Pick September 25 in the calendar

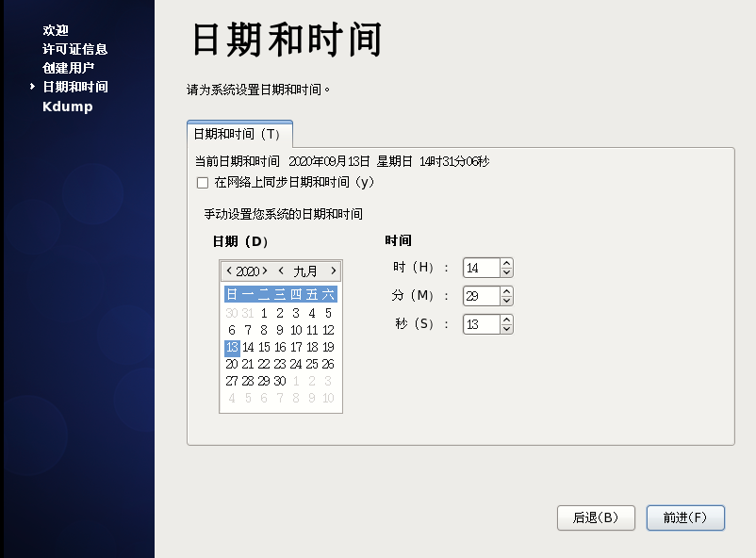(x=312, y=364)
